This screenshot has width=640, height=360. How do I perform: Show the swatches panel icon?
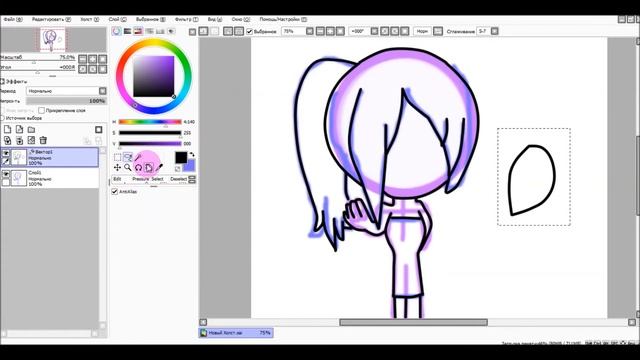coord(160,31)
